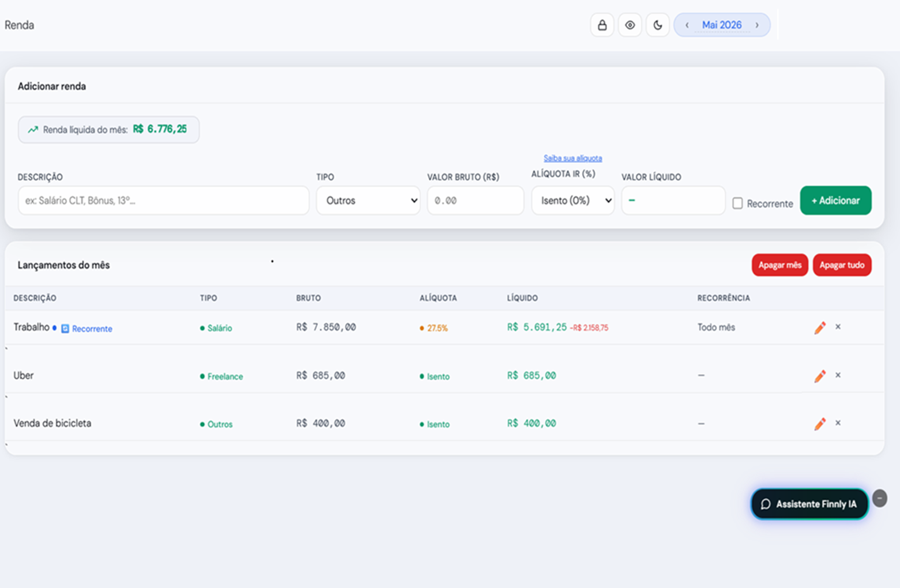Open the Alíquota IR dropdown showing Isento
The height and width of the screenshot is (588, 900).
click(573, 201)
